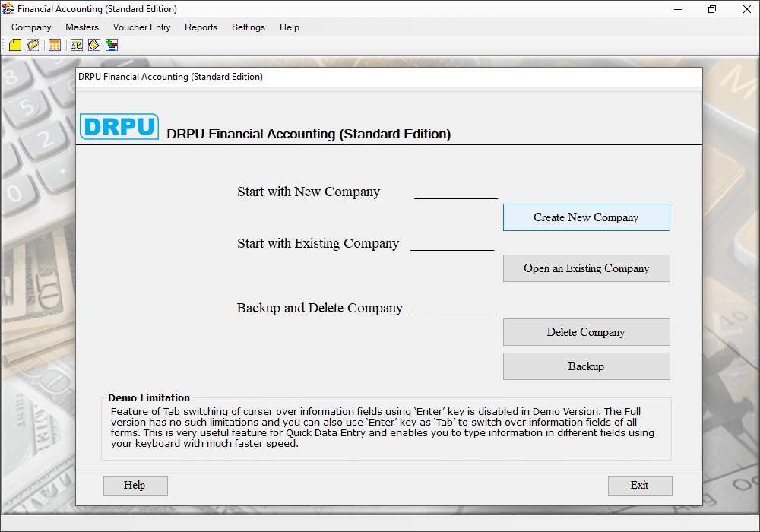
Task: Click the Create New Company button
Action: pos(587,217)
